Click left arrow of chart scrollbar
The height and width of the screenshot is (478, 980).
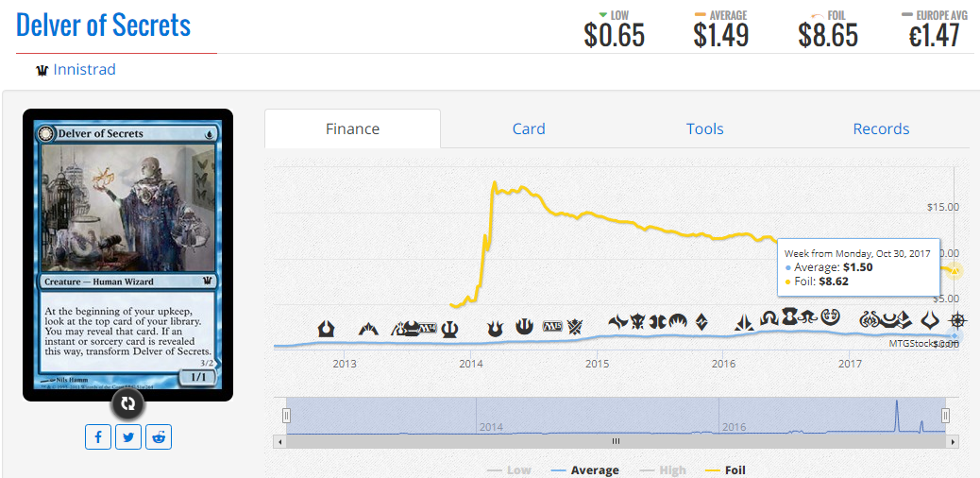tap(279, 442)
